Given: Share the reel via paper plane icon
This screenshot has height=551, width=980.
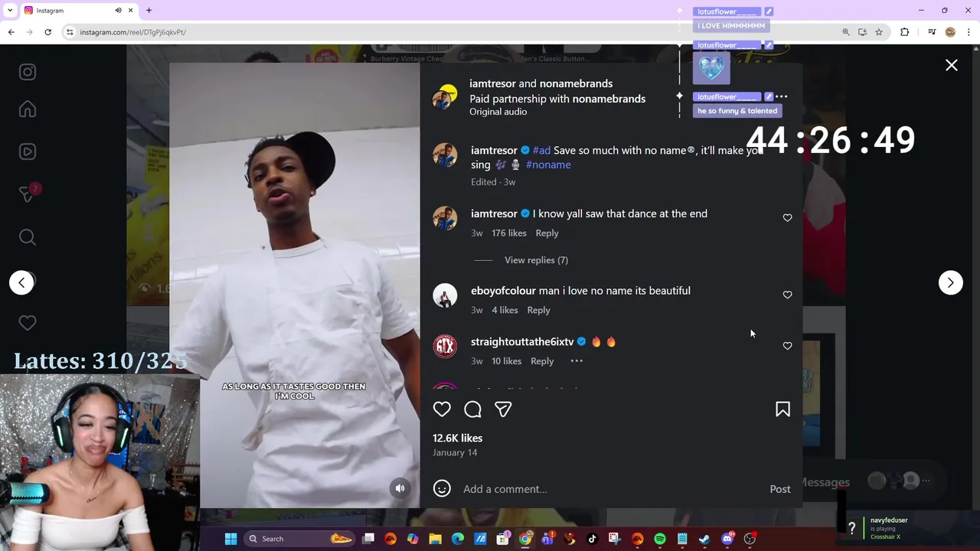Looking at the screenshot, I should pyautogui.click(x=503, y=409).
